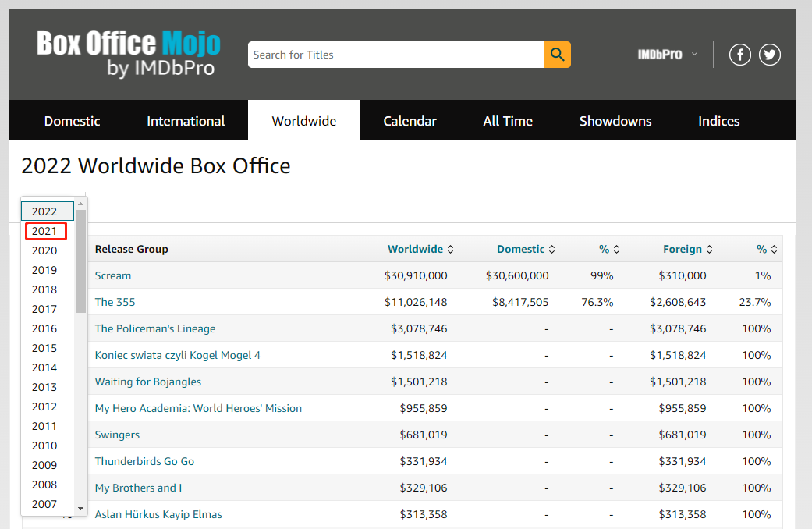This screenshot has height=529, width=812.
Task: Expand the IMDbPro dropdown menu
Action: pos(667,55)
